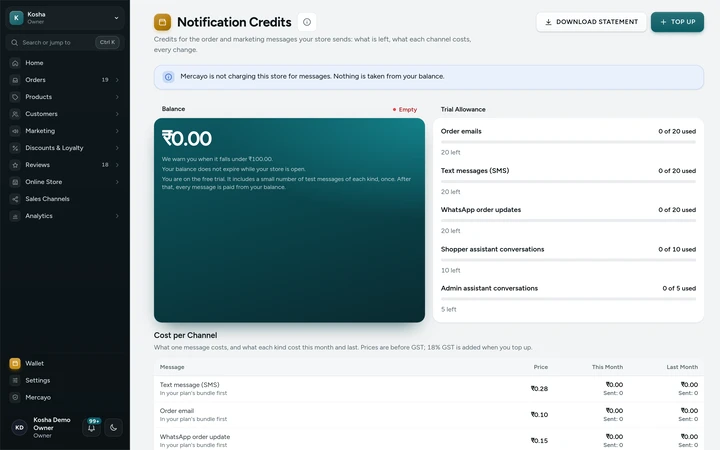Open Mercayo menu item
This screenshot has height=450, width=720.
click(x=65, y=397)
